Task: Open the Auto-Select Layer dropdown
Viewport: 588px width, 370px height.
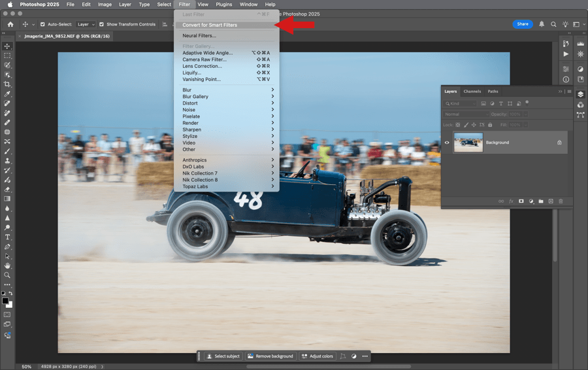Action: pyautogui.click(x=85, y=24)
